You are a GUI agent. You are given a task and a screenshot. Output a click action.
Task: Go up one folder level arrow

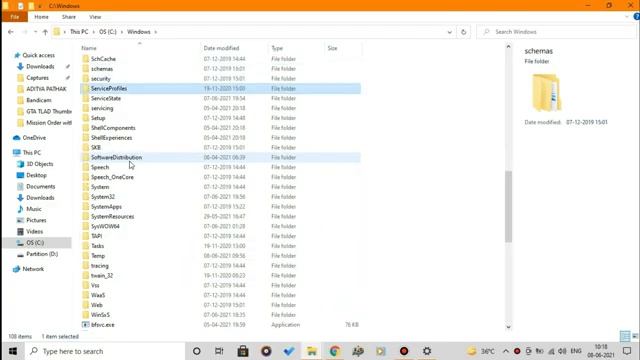point(45,32)
